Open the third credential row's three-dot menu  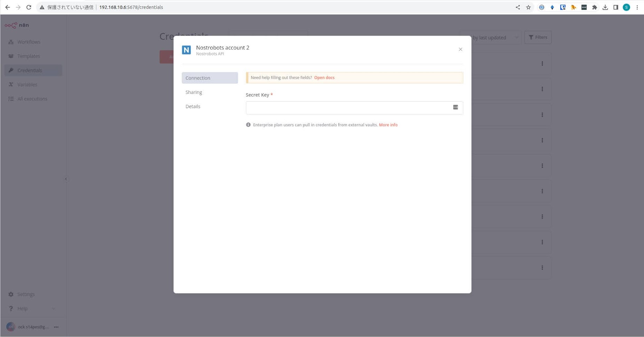pos(542,115)
